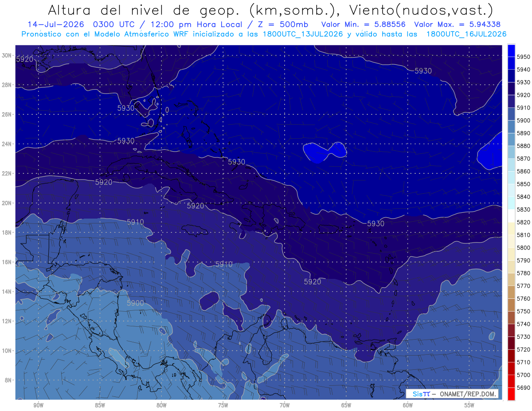This screenshot has height=411, width=532.
Task: Click the 5820 value on the color legend
Action: coord(523,222)
